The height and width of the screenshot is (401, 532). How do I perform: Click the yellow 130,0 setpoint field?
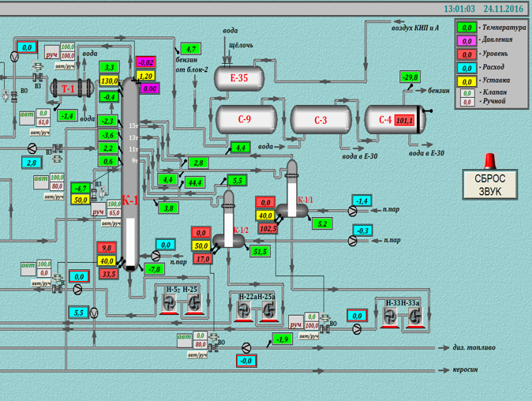point(109,81)
